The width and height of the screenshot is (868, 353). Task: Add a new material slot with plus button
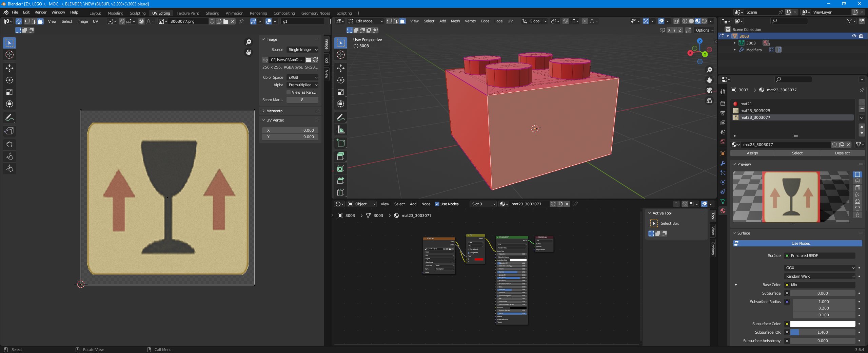click(x=862, y=102)
